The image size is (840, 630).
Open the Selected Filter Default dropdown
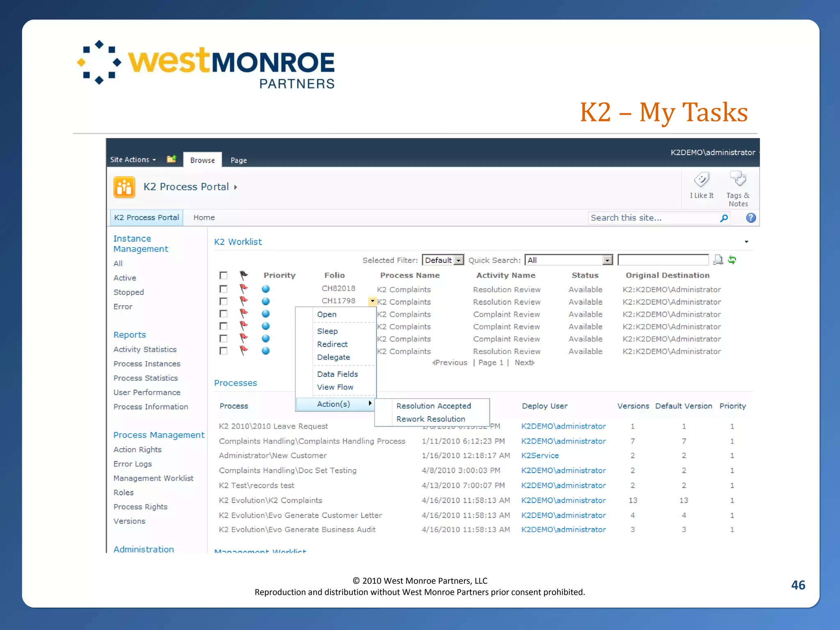(443, 260)
